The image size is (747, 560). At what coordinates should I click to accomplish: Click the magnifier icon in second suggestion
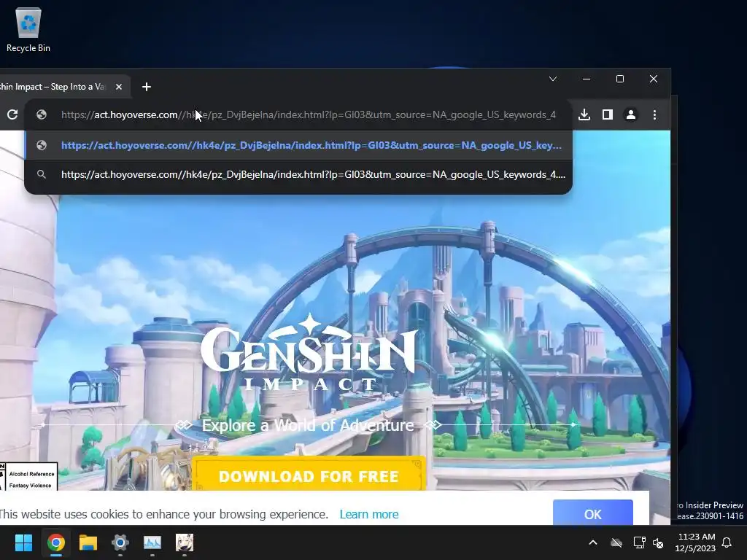tap(42, 175)
